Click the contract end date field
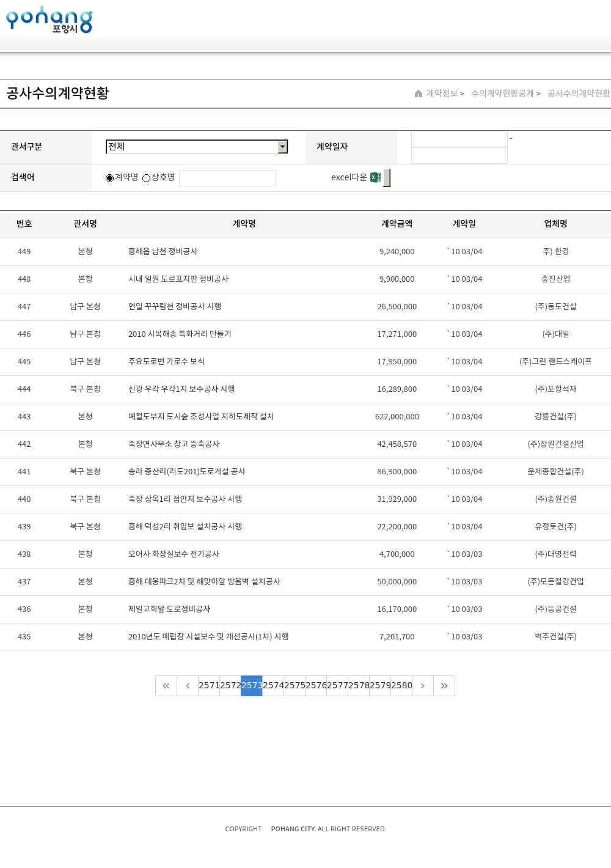The image size is (611, 868). click(x=459, y=156)
